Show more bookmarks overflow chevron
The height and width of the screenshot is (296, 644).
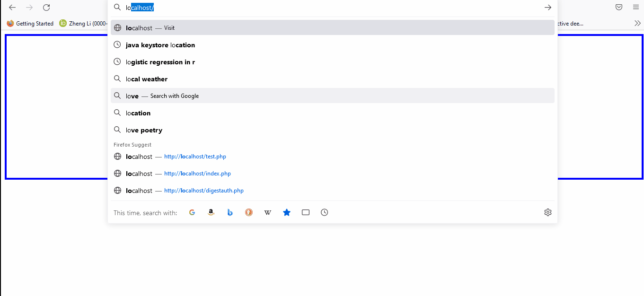[637, 23]
